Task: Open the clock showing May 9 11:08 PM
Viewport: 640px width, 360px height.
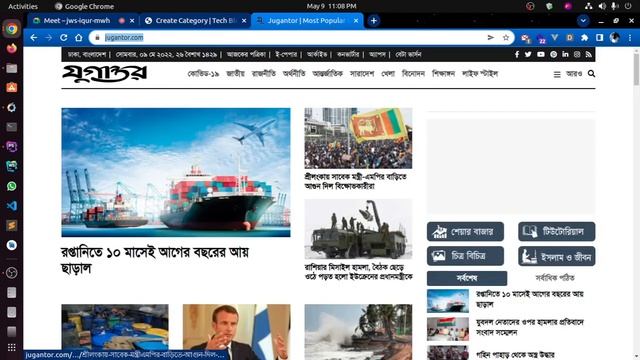Action: point(331,6)
